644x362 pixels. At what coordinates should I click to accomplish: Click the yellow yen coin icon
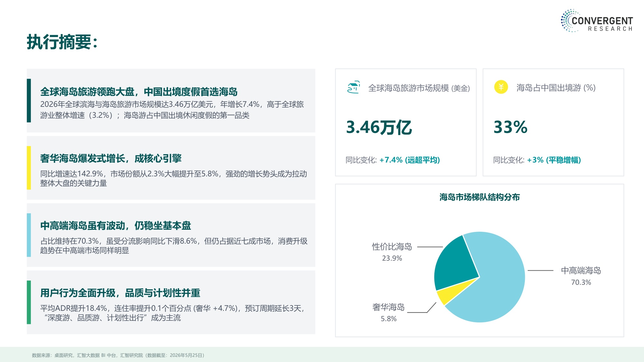click(501, 87)
